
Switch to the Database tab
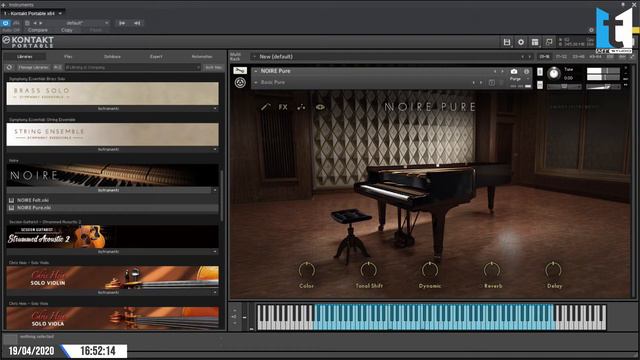[112, 56]
